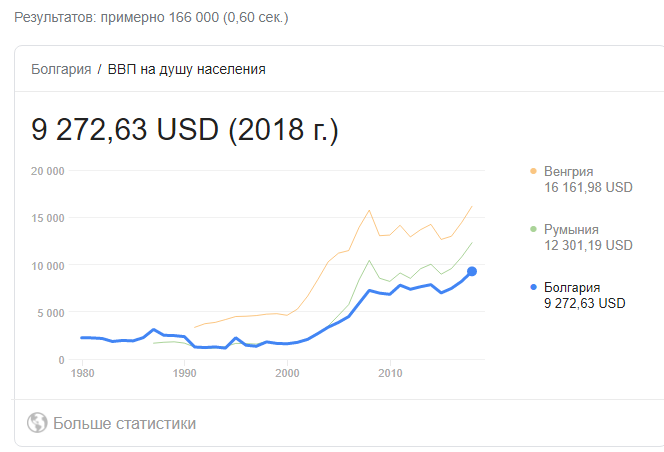Click the large 9 272,63 USD (2018 г.) headline
664x452 pixels.
pyautogui.click(x=185, y=130)
